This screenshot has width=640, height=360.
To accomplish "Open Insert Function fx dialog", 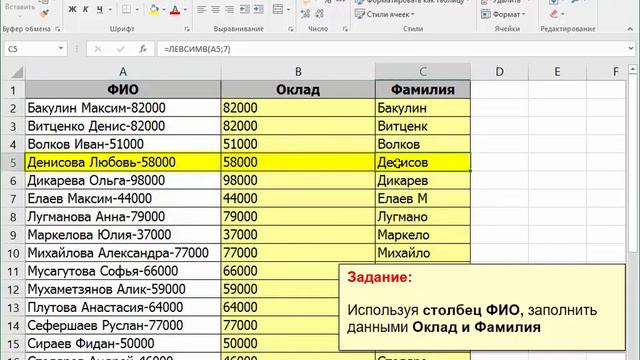I will 142,49.
